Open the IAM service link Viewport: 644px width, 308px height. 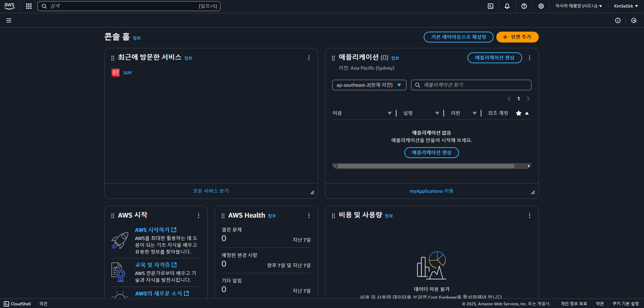[x=127, y=73]
